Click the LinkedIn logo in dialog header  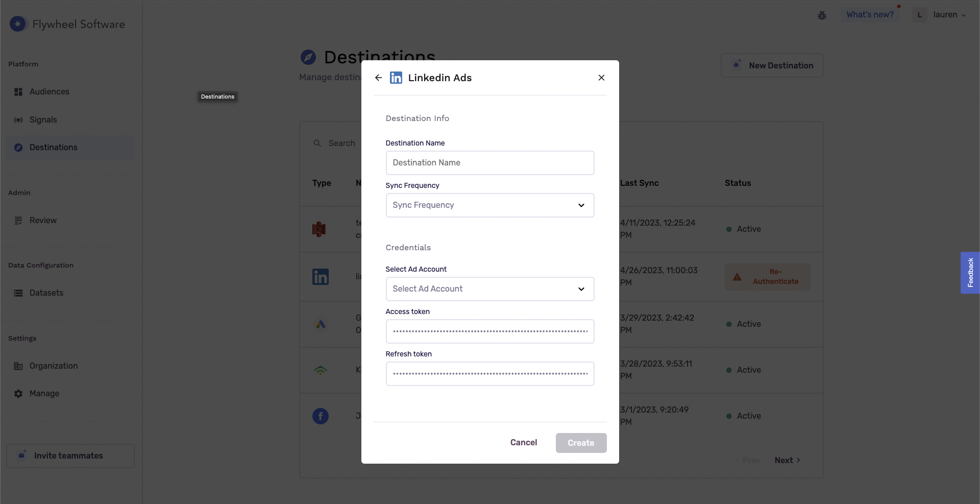coord(396,78)
